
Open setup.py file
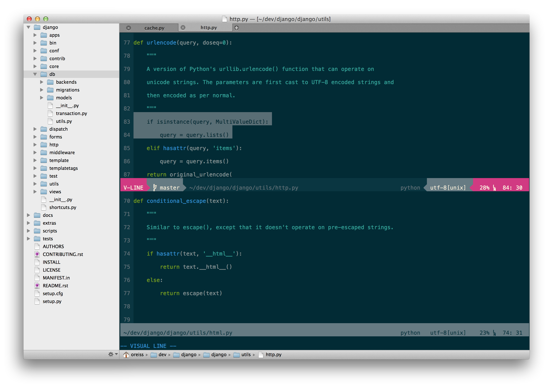tap(52, 301)
